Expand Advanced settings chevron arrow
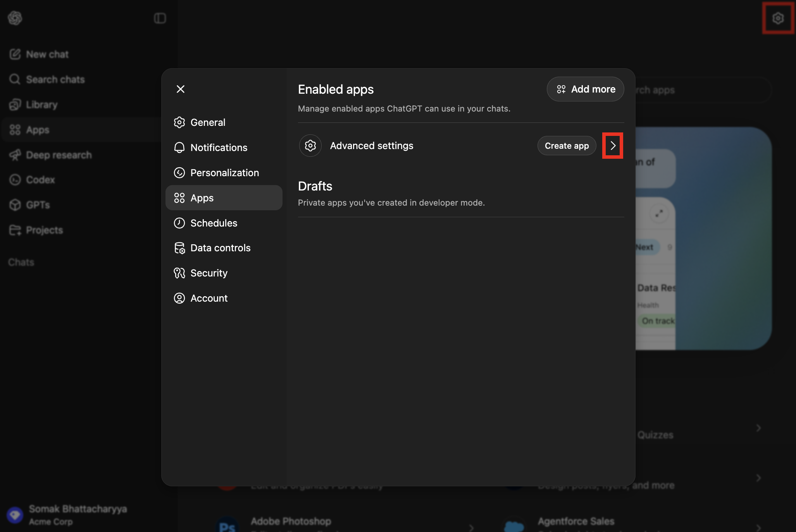This screenshot has width=796, height=532. point(612,146)
